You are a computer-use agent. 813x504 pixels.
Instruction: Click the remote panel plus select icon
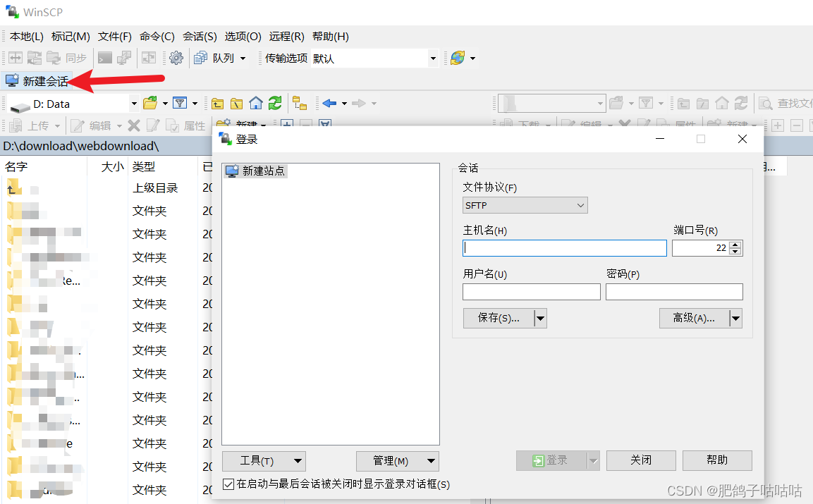point(778,125)
